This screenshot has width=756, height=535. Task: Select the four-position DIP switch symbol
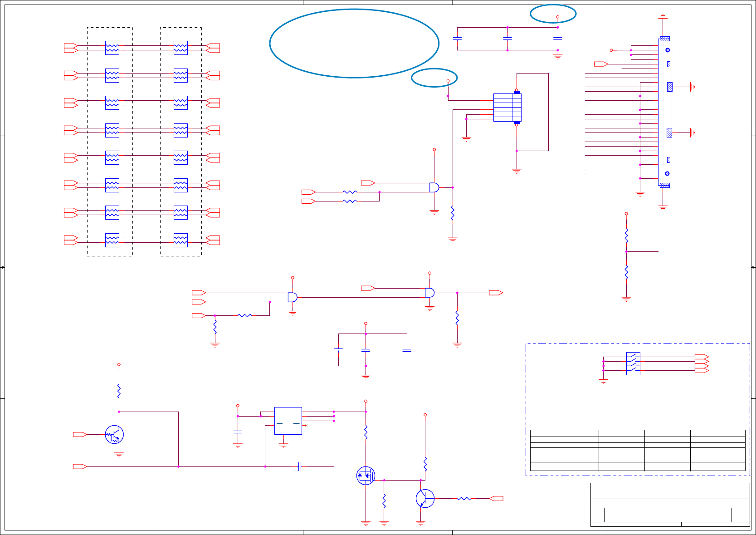[x=633, y=363]
